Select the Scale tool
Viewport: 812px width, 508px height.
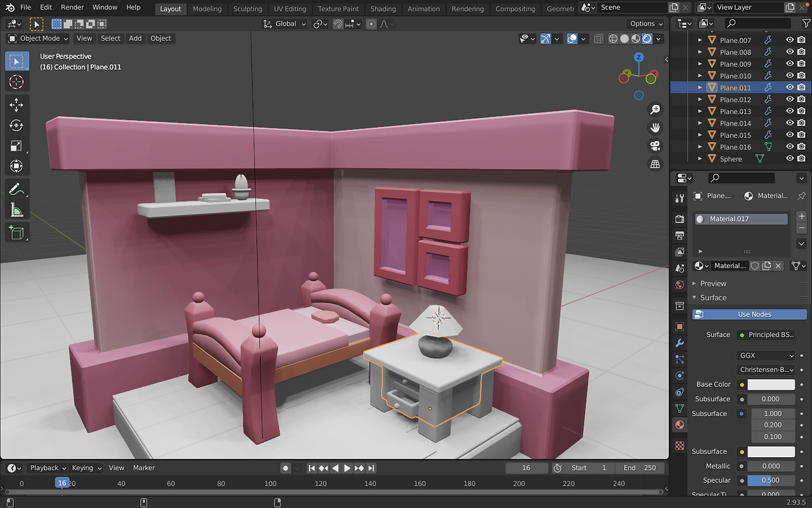(x=16, y=146)
